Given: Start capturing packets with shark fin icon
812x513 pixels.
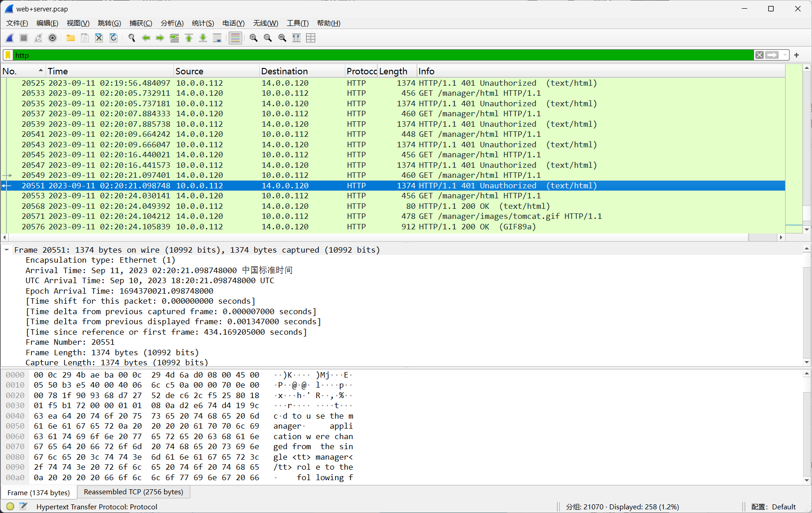Looking at the screenshot, I should [10, 38].
